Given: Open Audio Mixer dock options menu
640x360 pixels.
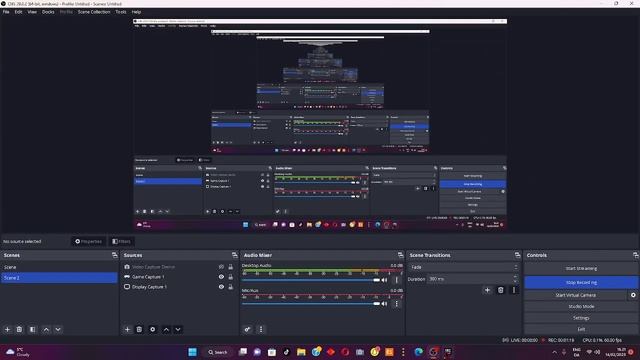Looking at the screenshot, I should coord(261,329).
